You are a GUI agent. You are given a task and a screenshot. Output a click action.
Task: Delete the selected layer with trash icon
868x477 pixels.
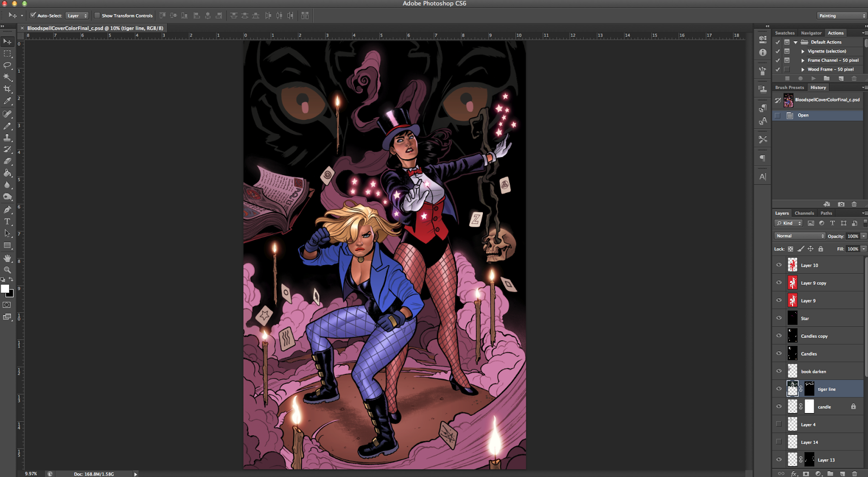pyautogui.click(x=854, y=474)
